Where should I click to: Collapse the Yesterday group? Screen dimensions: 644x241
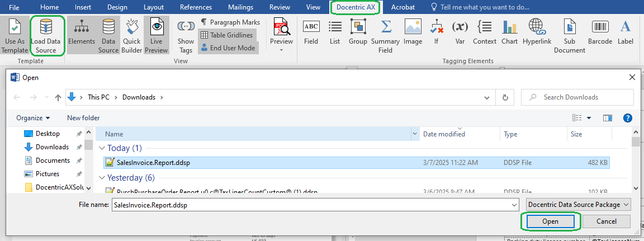(102, 178)
